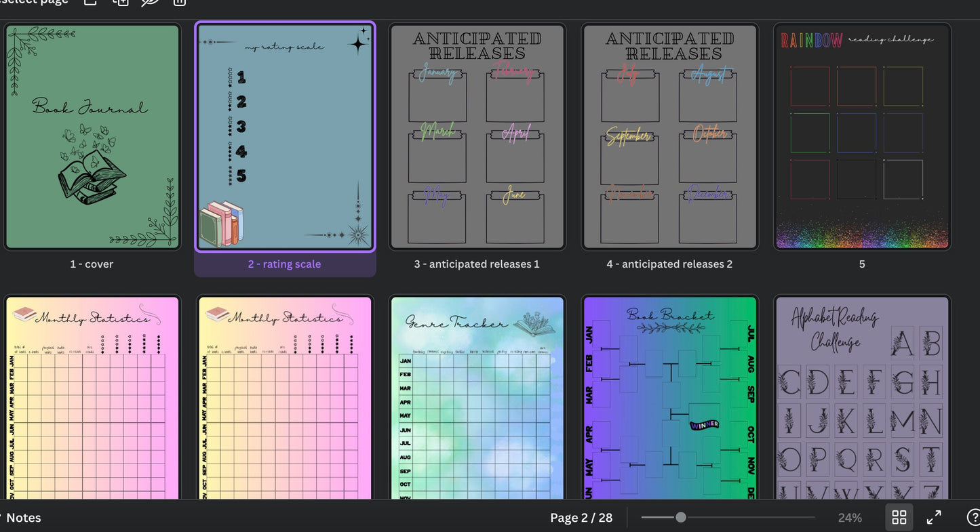Click the Page 2 / 28 indicator
980x532 pixels.
coord(581,518)
